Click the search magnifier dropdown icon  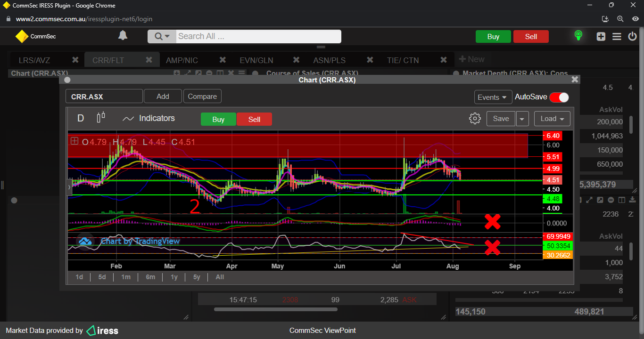pyautogui.click(x=162, y=37)
